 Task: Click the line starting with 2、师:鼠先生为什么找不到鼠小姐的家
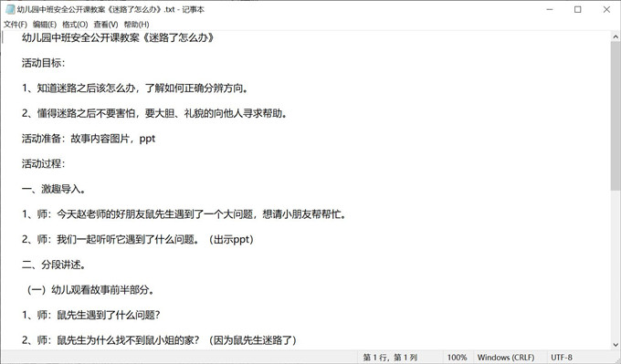pos(159,340)
